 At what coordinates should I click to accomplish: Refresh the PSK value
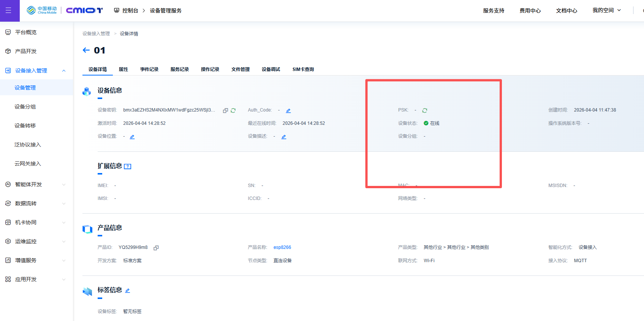(425, 110)
